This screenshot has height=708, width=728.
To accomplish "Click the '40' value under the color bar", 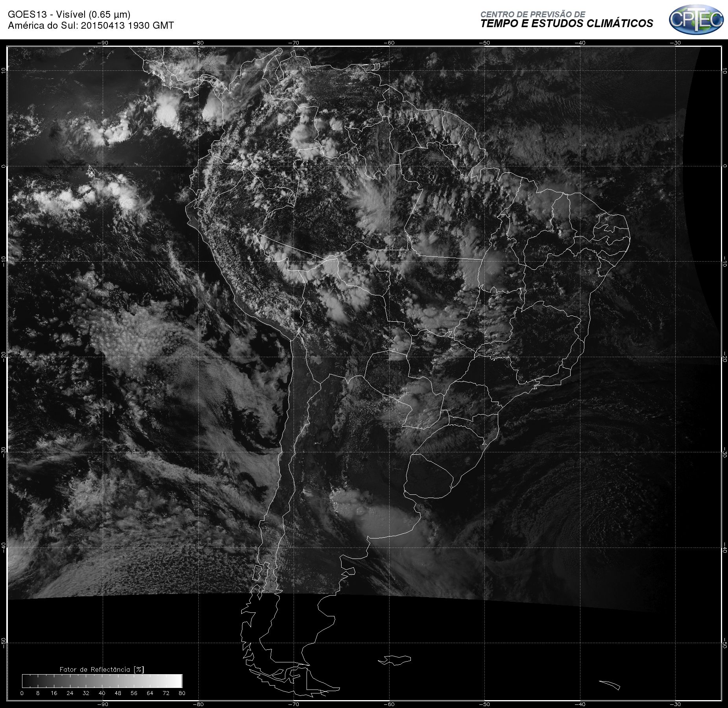I will click(x=102, y=693).
